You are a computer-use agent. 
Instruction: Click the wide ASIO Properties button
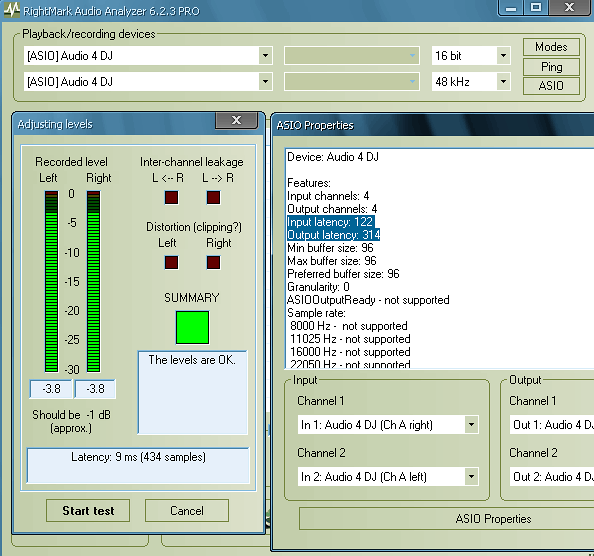click(446, 519)
